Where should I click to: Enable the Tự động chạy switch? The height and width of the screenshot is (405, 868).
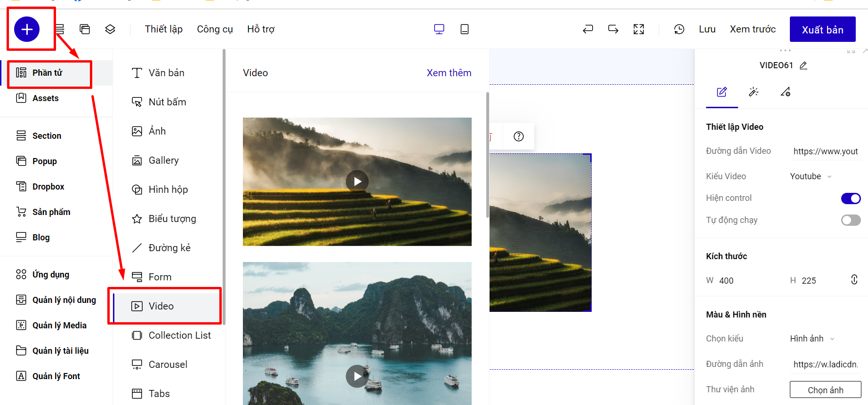(851, 220)
